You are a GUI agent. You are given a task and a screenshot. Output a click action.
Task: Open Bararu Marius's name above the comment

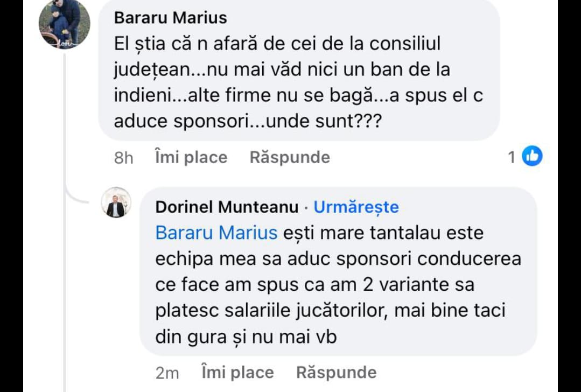point(170,18)
